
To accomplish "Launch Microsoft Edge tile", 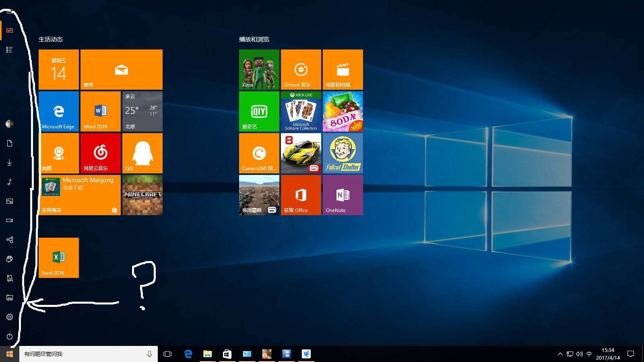I will [x=59, y=111].
